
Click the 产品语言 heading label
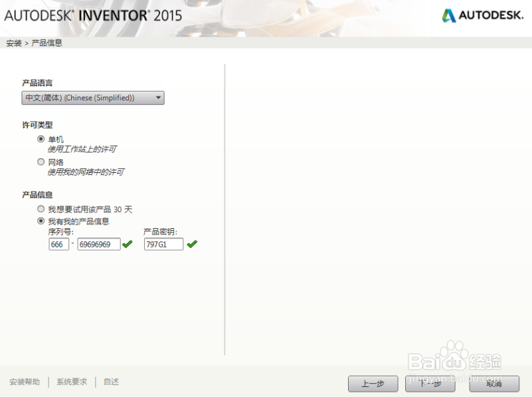pos(37,83)
